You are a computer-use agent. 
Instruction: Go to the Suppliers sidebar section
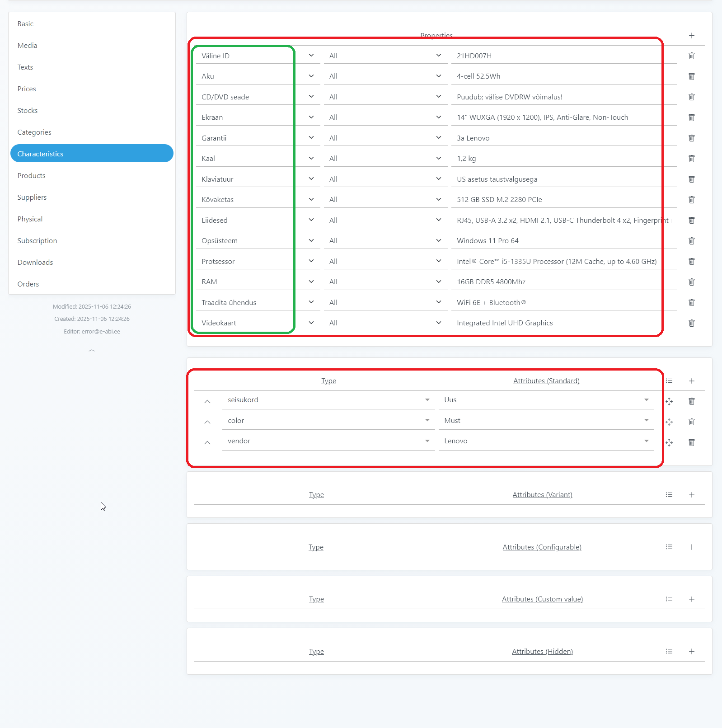click(x=32, y=197)
